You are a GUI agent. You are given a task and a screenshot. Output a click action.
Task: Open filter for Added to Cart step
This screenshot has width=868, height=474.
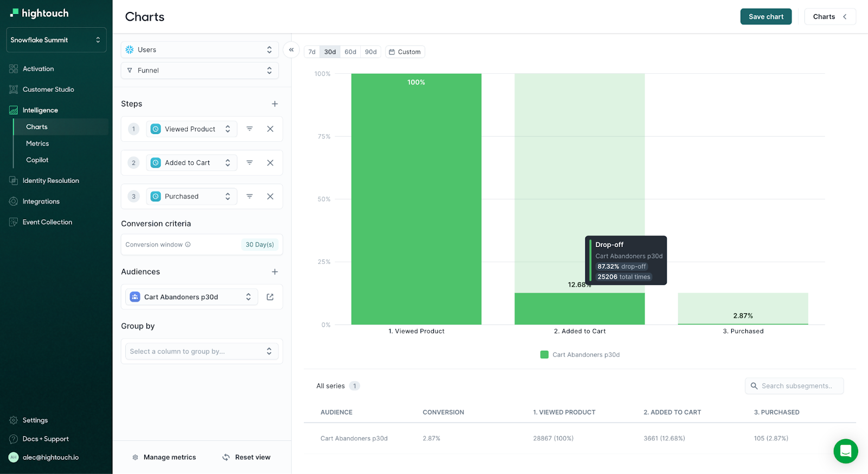click(250, 163)
